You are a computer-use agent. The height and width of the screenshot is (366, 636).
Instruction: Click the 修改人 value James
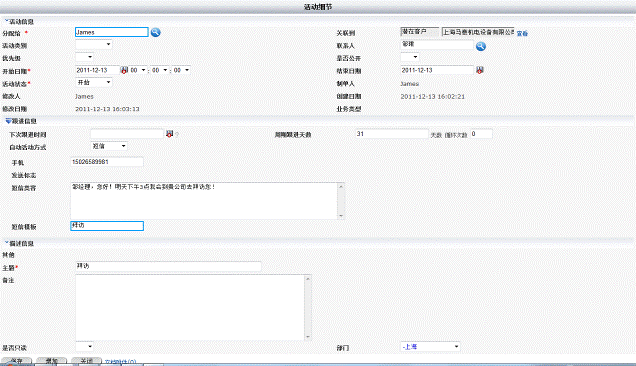84,97
